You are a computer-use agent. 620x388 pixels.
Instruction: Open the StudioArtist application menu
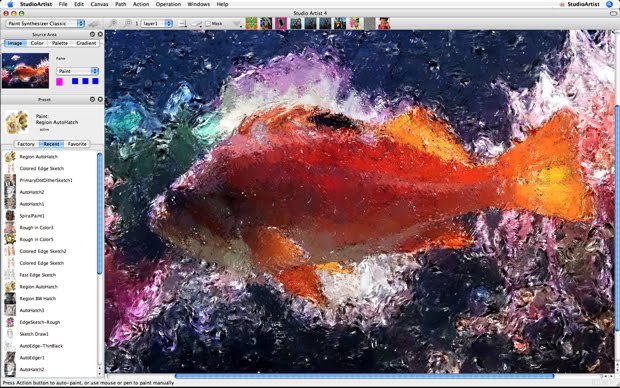36,4
